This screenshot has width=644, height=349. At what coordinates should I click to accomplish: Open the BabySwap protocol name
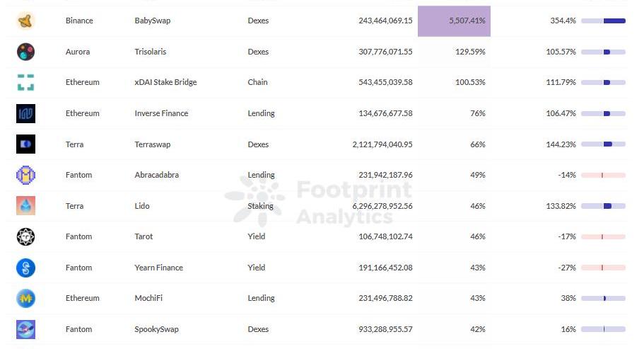click(152, 21)
